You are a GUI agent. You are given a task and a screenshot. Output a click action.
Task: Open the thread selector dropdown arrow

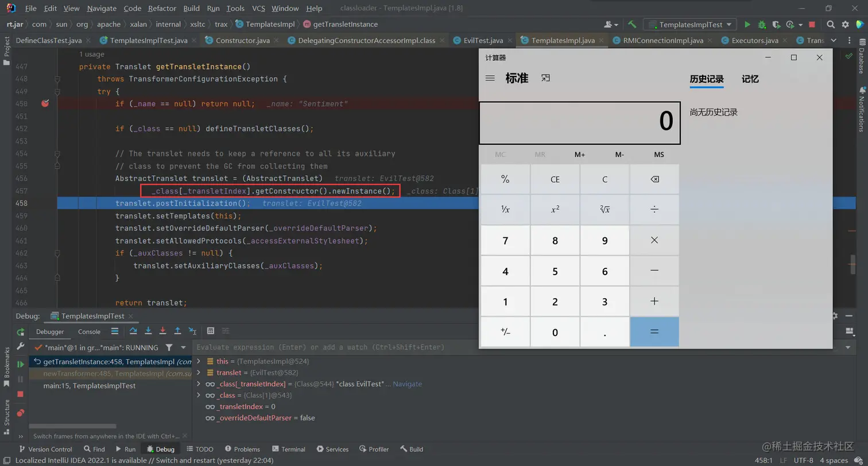point(183,348)
